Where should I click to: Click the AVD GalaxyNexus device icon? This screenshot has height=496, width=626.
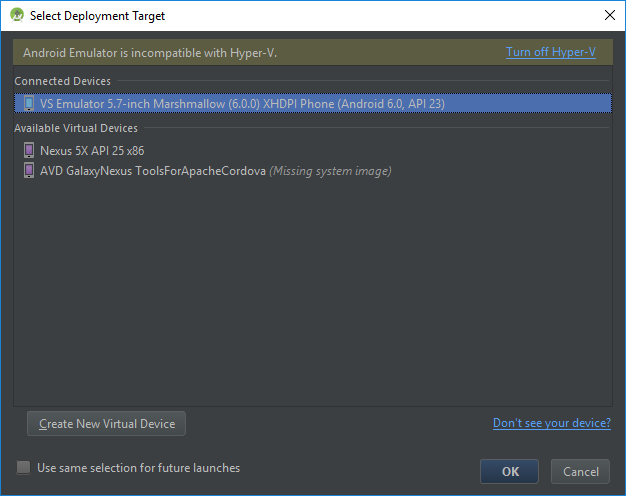[x=29, y=171]
